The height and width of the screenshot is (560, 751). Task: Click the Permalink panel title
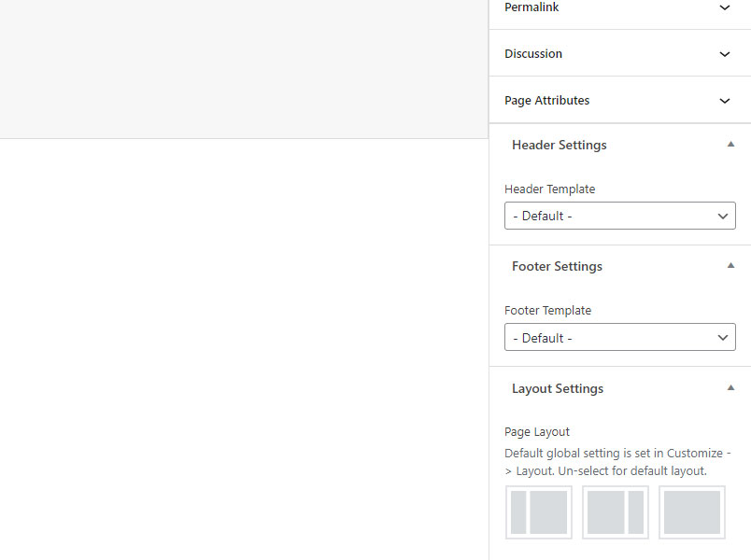coord(531,7)
